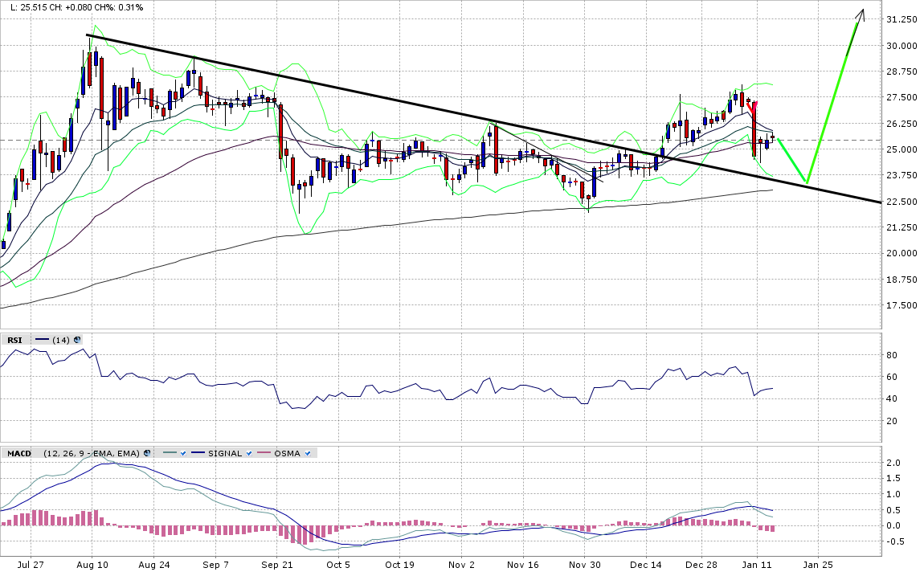Open the RSI (14) period parameter
The height and width of the screenshot is (576, 924).
click(x=60, y=340)
